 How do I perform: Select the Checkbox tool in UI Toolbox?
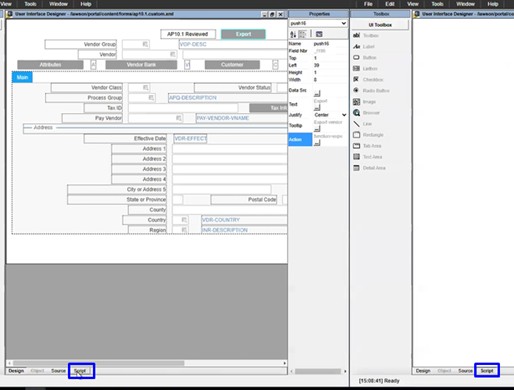pyautogui.click(x=368, y=79)
